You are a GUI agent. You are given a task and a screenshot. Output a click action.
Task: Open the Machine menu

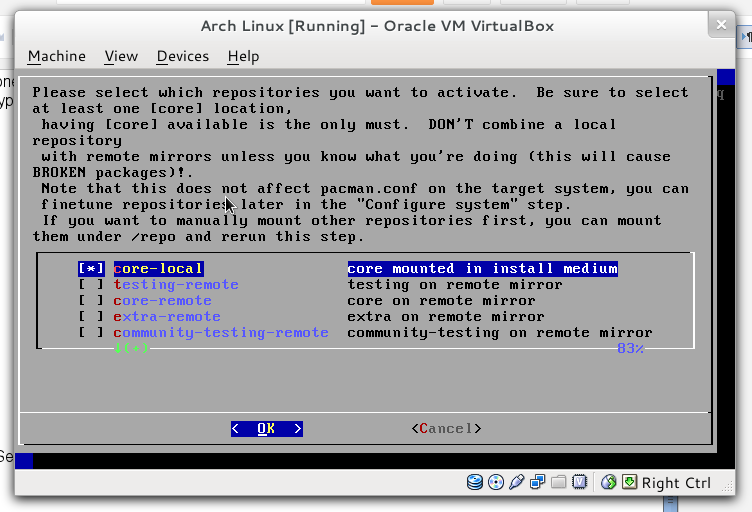tap(57, 57)
